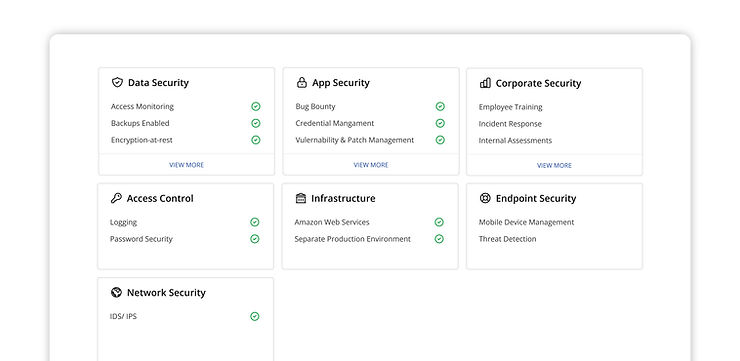Open View More under Corporate Security
The width and height of the screenshot is (740, 361).
554,165
